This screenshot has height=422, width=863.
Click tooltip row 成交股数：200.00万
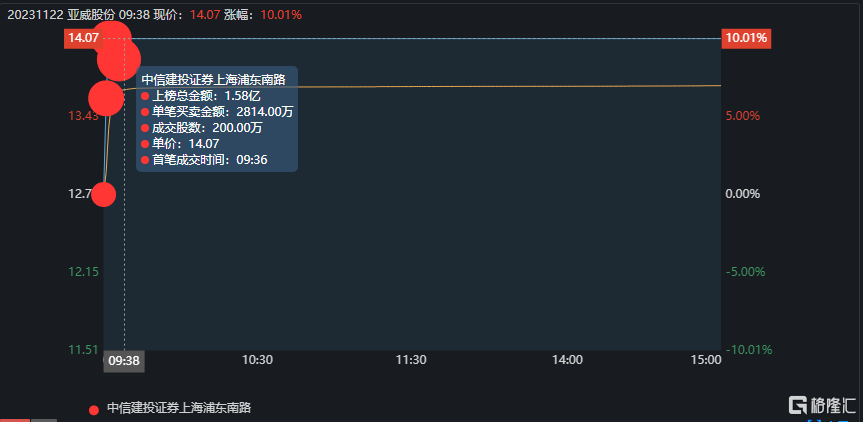point(201,128)
